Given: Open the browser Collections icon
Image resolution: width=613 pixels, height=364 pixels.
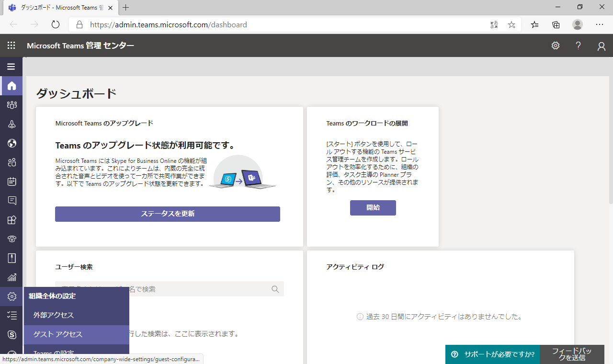Looking at the screenshot, I should 556,24.
